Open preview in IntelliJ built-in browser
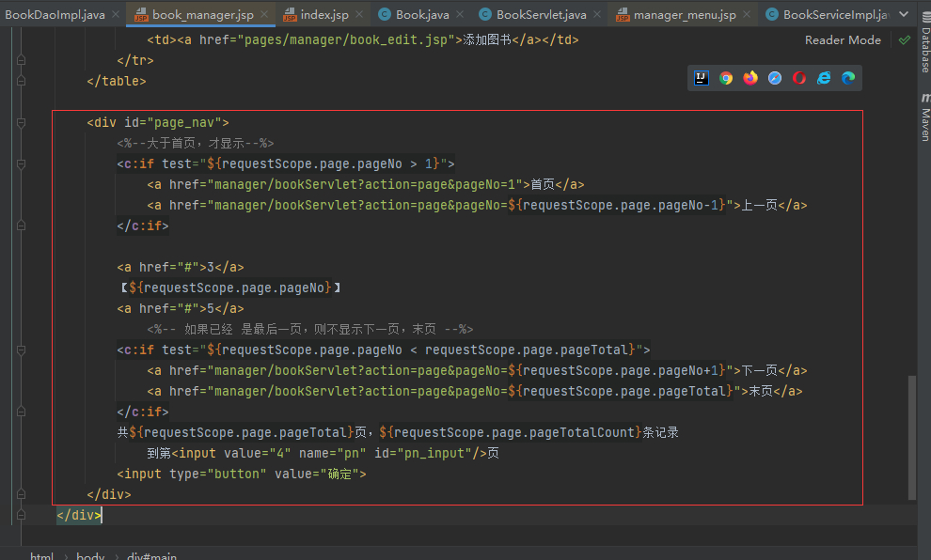 click(701, 78)
